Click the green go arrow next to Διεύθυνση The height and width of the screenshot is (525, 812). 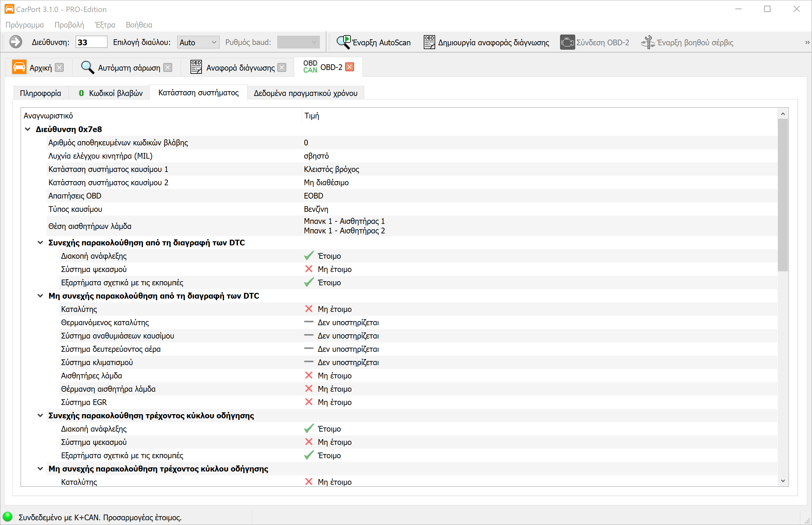pyautogui.click(x=16, y=42)
